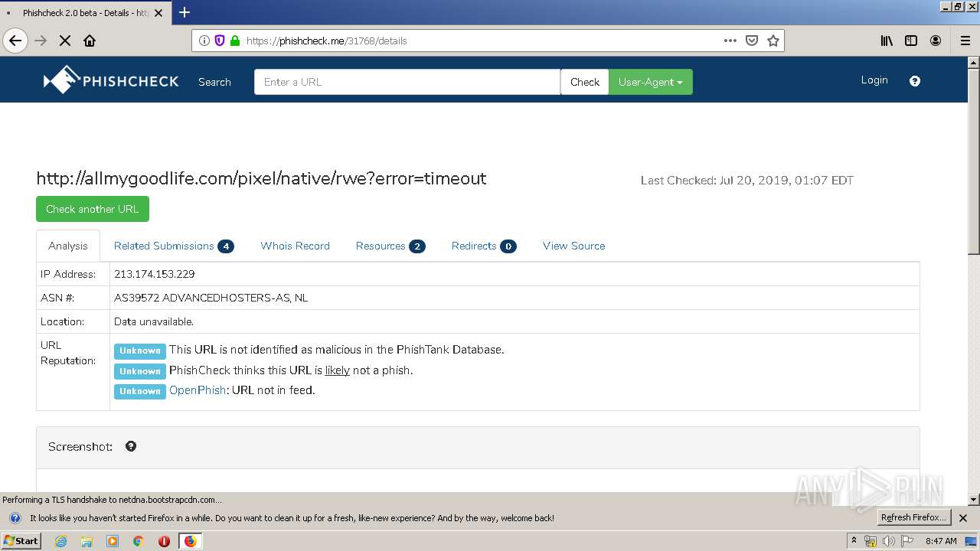
Task: Open Firefox hamburger menu
Action: (x=965, y=41)
